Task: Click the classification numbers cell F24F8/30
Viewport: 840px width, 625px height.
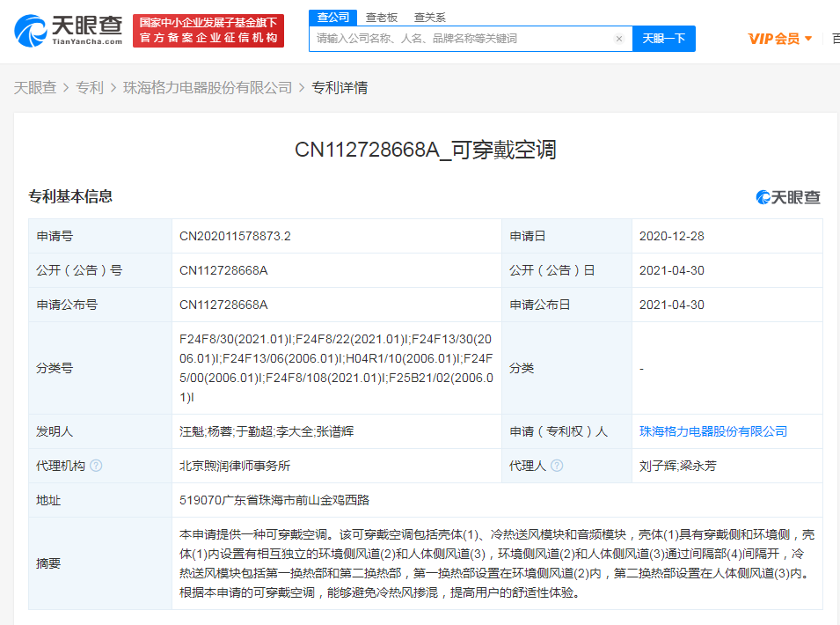Action: (x=336, y=368)
